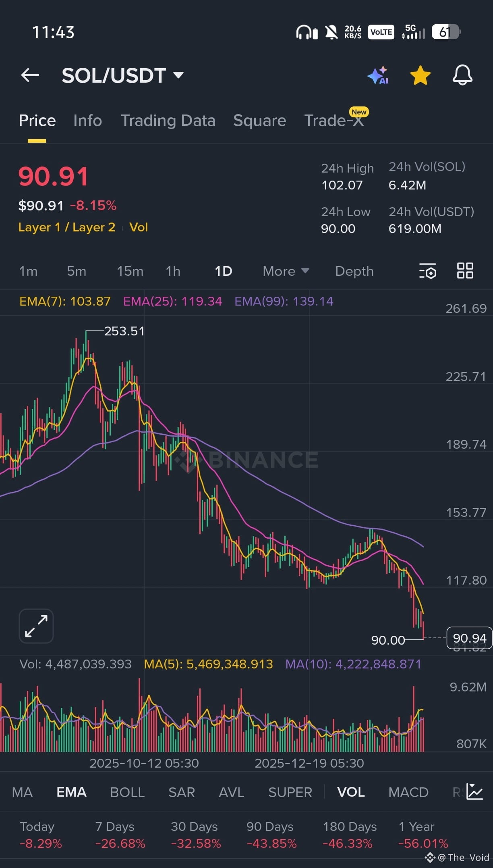493x868 pixels.
Task: Tap the MA(5) volume legend
Action: pos(209,664)
